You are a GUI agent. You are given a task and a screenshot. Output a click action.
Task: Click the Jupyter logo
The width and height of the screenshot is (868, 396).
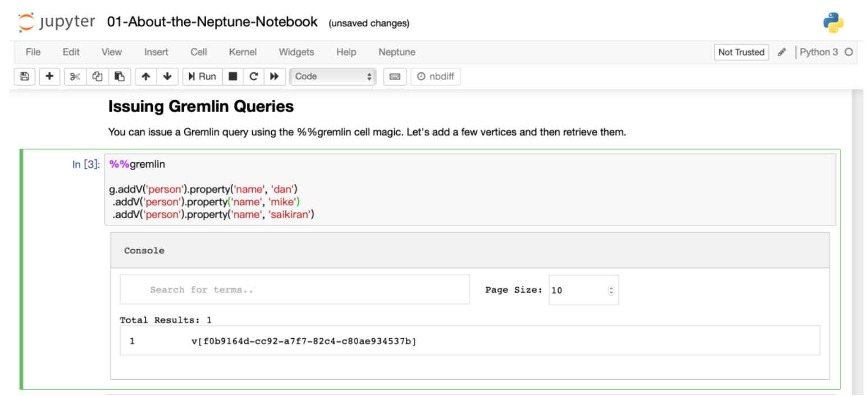click(57, 22)
